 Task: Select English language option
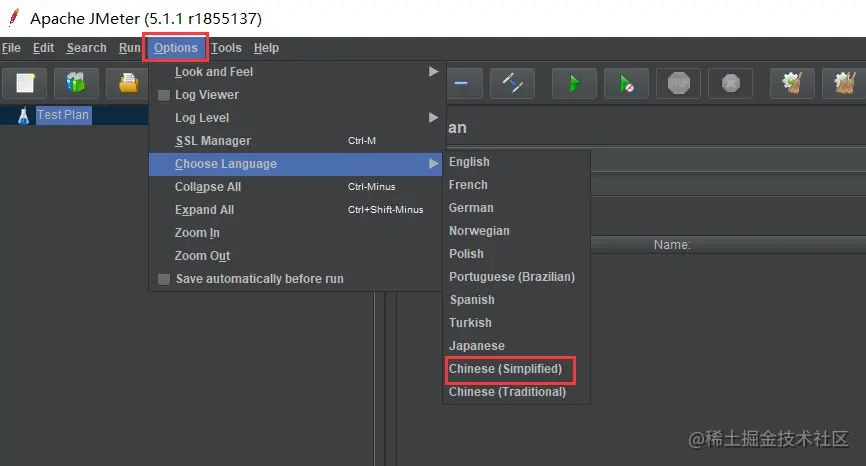[516, 162]
